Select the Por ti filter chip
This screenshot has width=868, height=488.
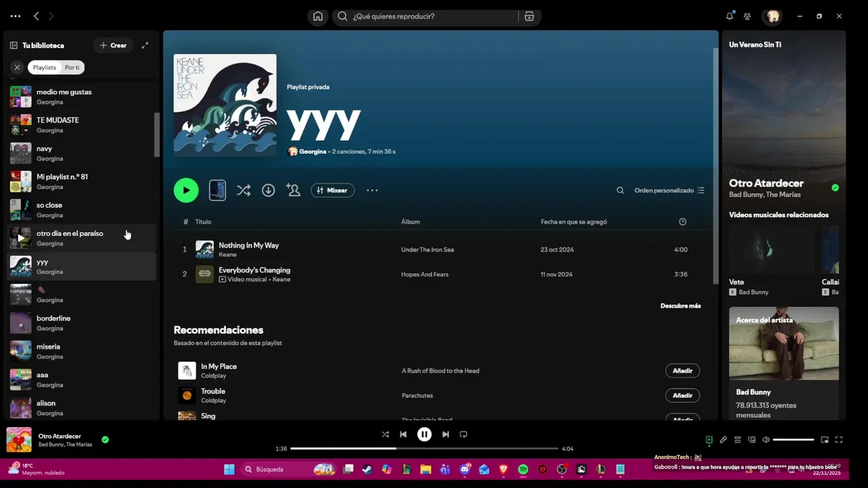[73, 67]
